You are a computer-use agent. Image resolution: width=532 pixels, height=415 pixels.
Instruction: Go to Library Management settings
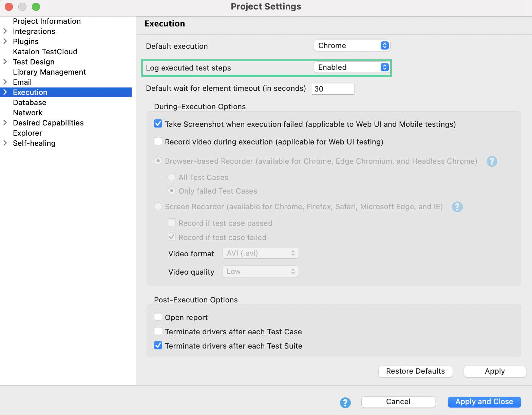pyautogui.click(x=49, y=72)
